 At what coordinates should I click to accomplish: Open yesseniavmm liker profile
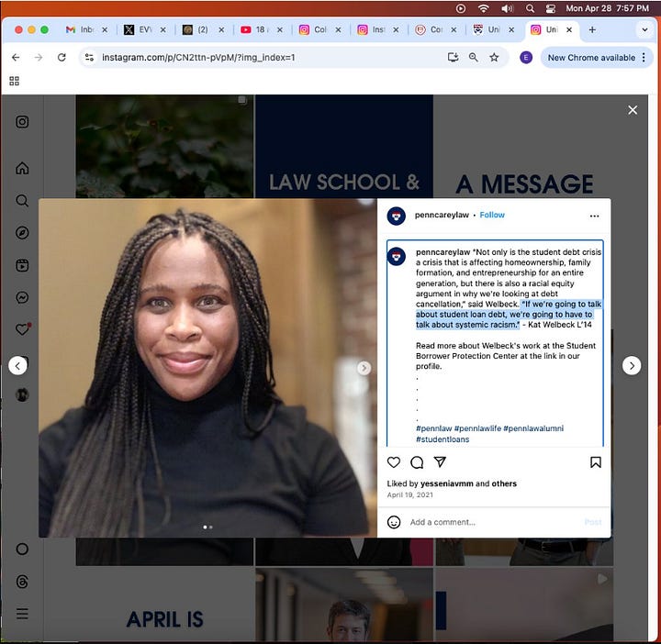point(447,483)
